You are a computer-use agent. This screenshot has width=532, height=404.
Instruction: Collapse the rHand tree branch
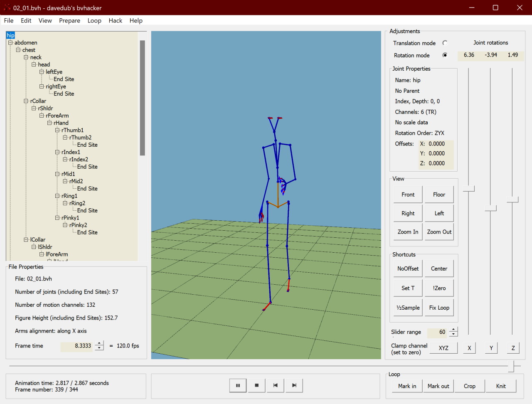pos(49,123)
